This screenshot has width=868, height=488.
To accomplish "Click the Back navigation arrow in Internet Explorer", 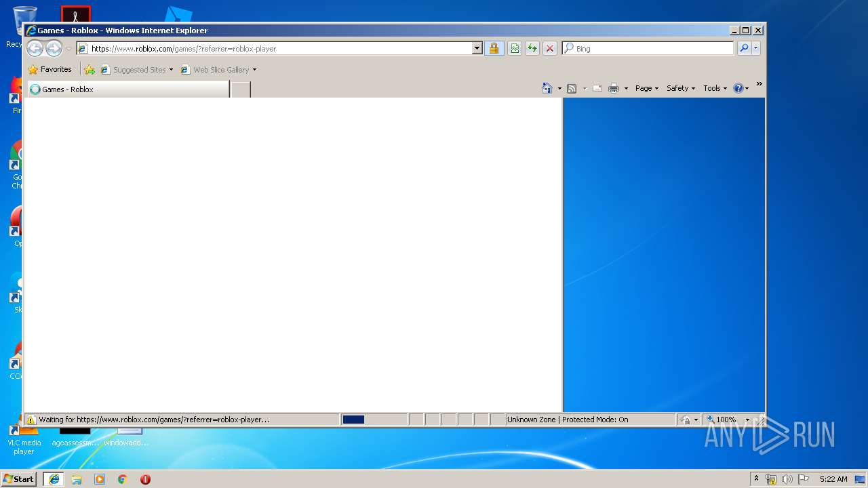I will [35, 48].
